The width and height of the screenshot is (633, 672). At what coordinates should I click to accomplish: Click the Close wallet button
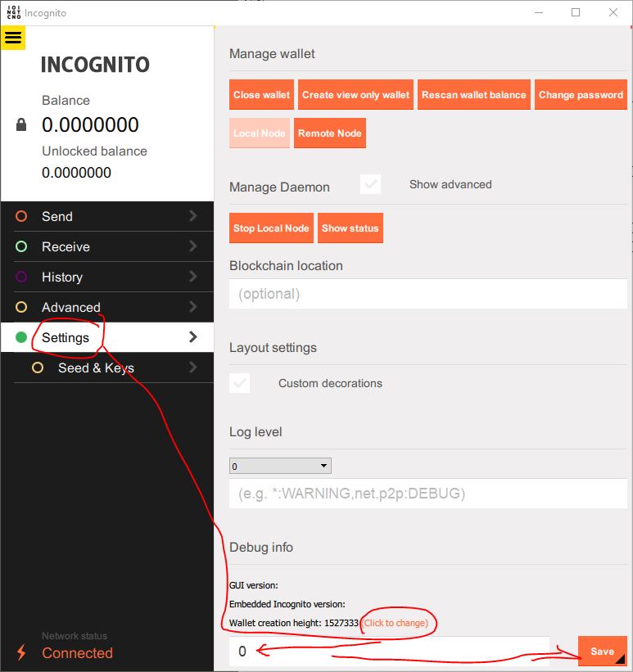click(x=261, y=95)
